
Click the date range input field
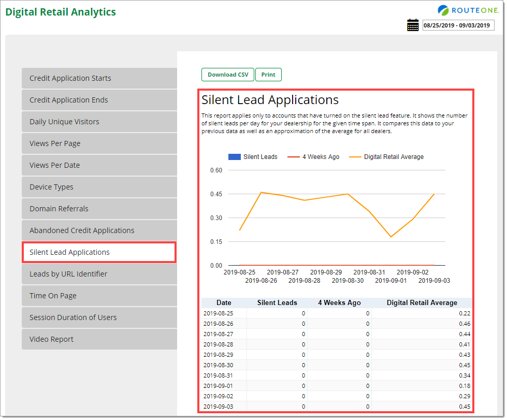[458, 25]
